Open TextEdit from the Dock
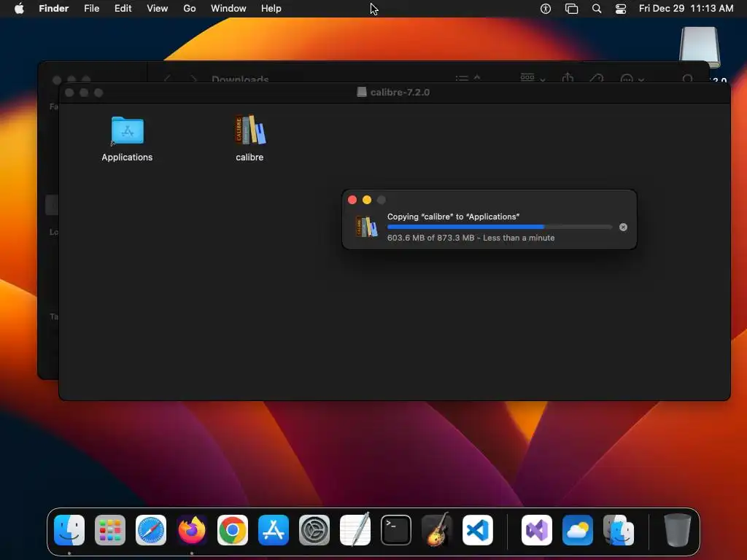This screenshot has height=560, width=747. pyautogui.click(x=355, y=529)
